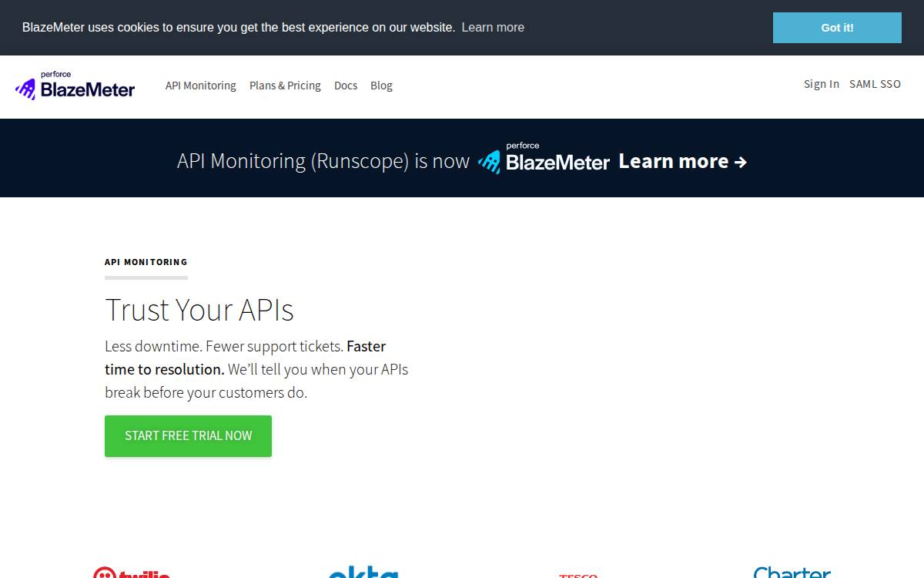Open the API Monitoring nav item

pyautogui.click(x=201, y=86)
